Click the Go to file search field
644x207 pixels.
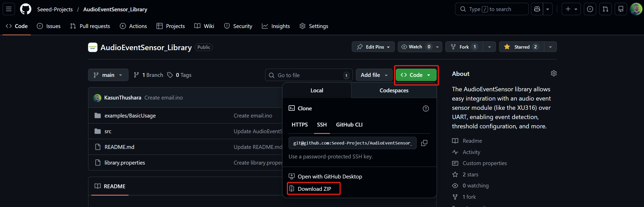[x=308, y=75]
